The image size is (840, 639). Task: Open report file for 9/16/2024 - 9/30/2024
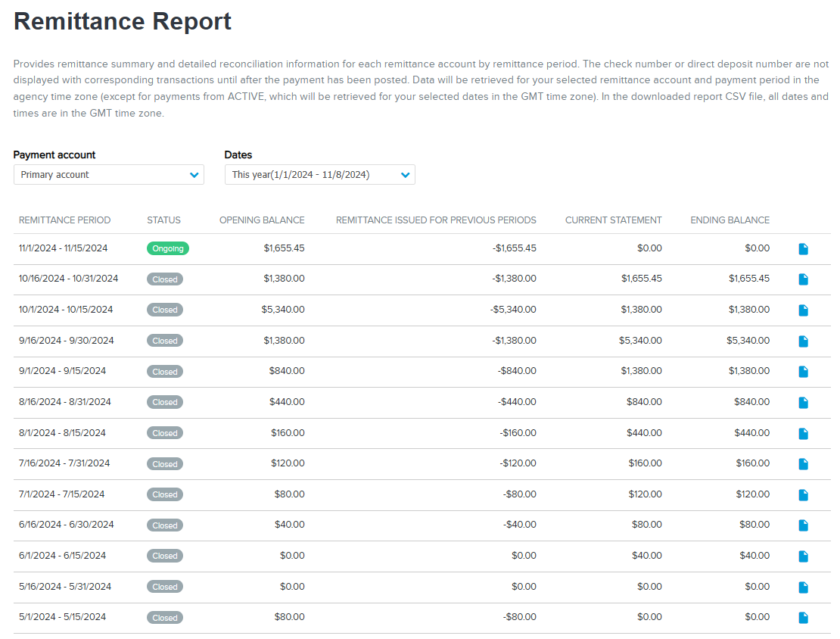pos(803,341)
